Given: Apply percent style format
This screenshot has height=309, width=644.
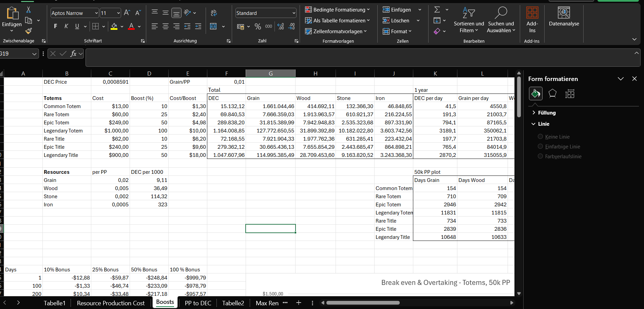Looking at the screenshot, I should [258, 26].
